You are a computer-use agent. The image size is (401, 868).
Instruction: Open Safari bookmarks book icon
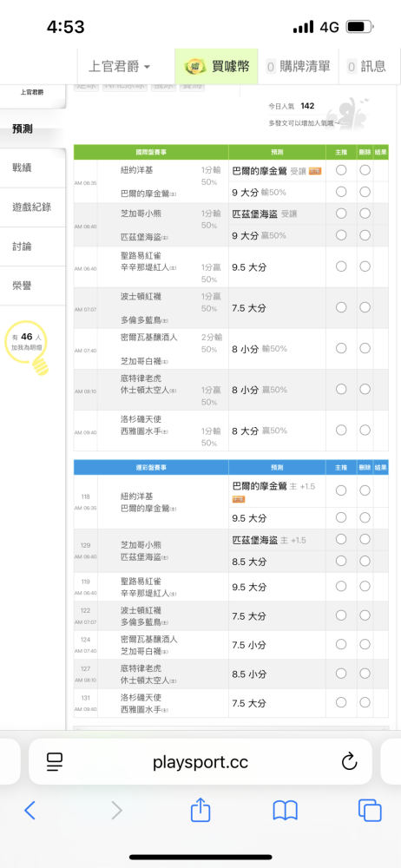[x=286, y=811]
